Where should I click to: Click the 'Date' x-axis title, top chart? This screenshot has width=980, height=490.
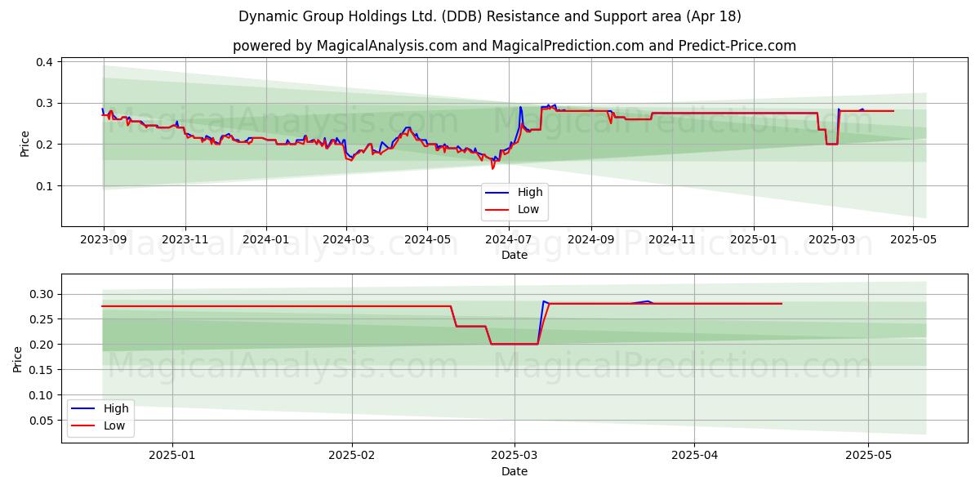(x=514, y=255)
